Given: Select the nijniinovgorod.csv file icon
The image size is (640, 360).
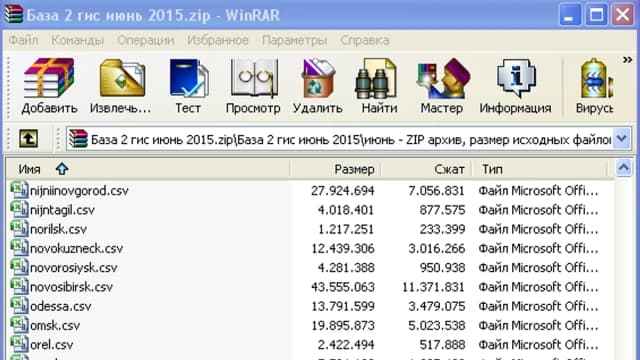Looking at the screenshot, I should pyautogui.click(x=19, y=190).
